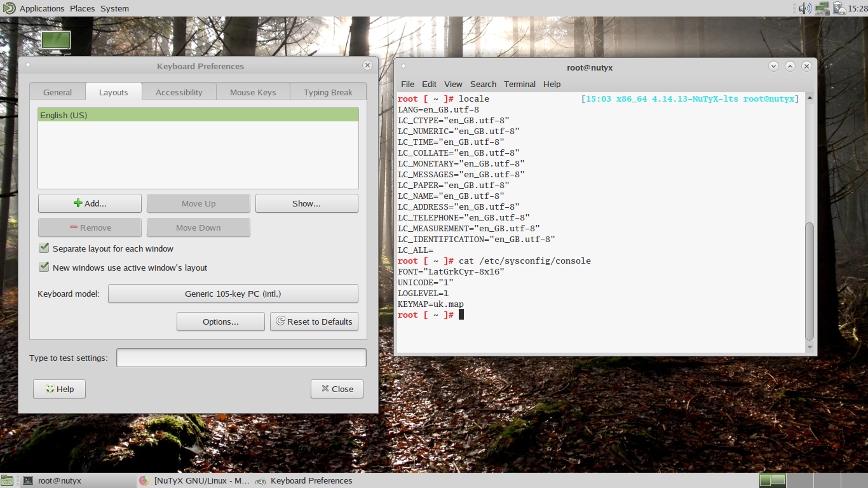The width and height of the screenshot is (868, 488).
Task: Toggle Separate layout for each window
Action: point(106,248)
